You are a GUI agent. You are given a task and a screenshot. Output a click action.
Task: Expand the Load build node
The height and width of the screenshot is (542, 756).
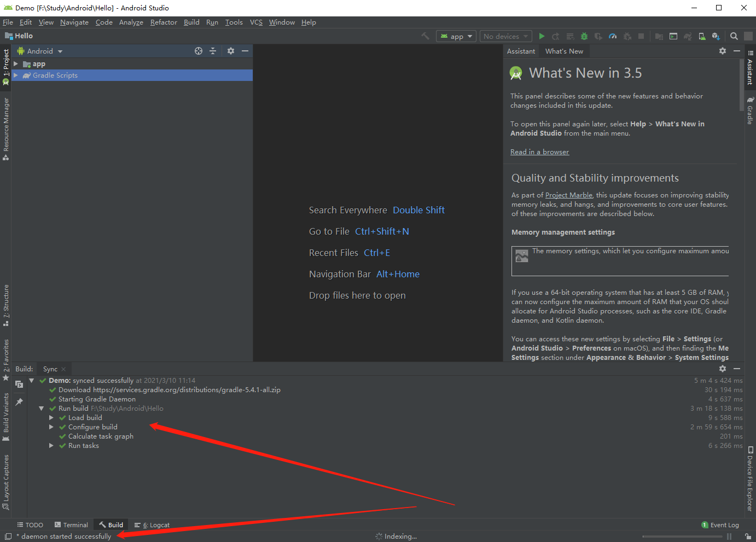[x=51, y=418]
